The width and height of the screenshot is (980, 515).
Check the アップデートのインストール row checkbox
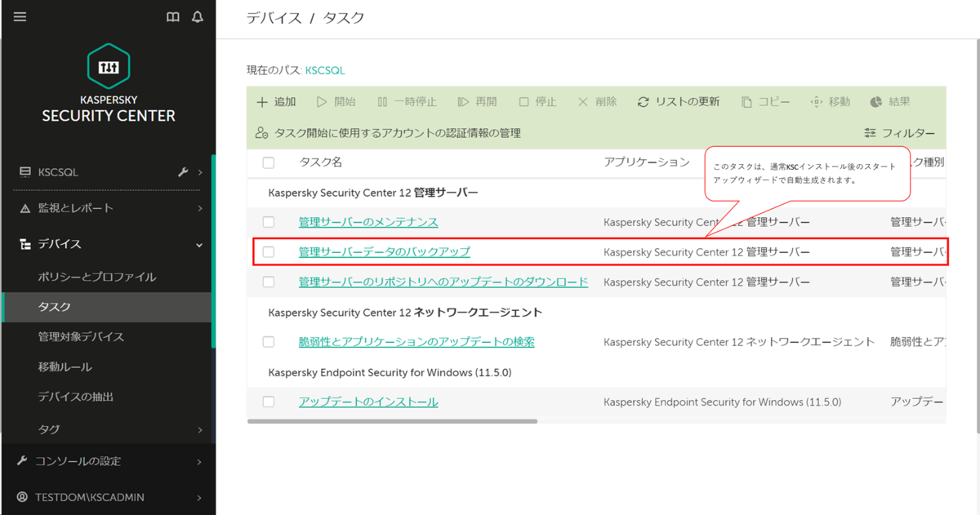click(x=269, y=402)
